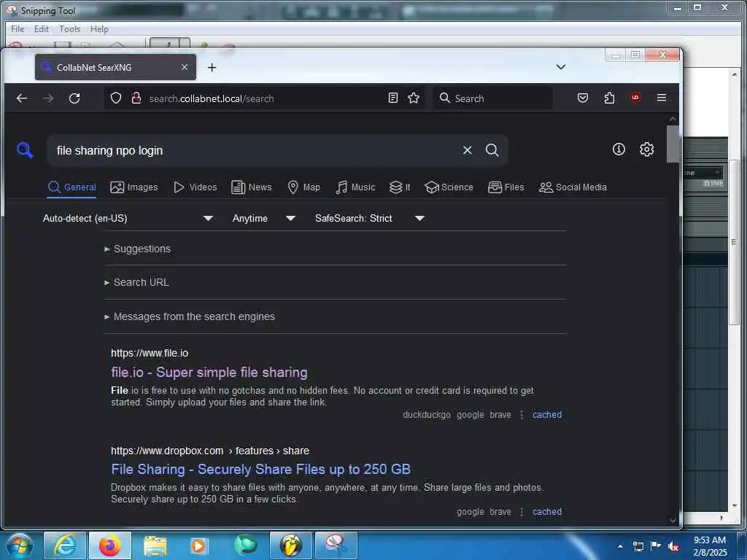
Task: Click the browser page vertical scrollbar thumb
Action: pos(673,144)
